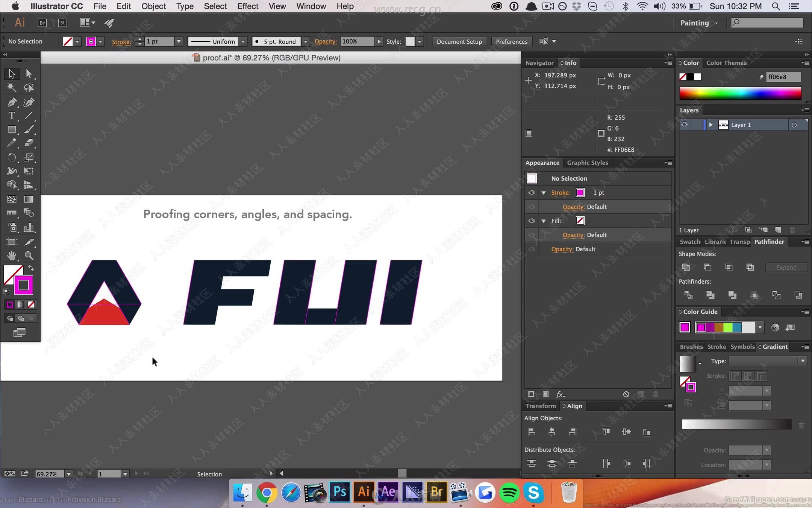The image size is (812, 508).
Task: Click Preferences button
Action: (511, 41)
